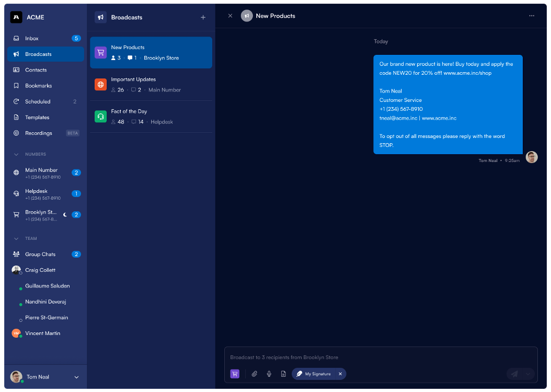Click the www.acme.inc/shop link in message

(x=467, y=73)
